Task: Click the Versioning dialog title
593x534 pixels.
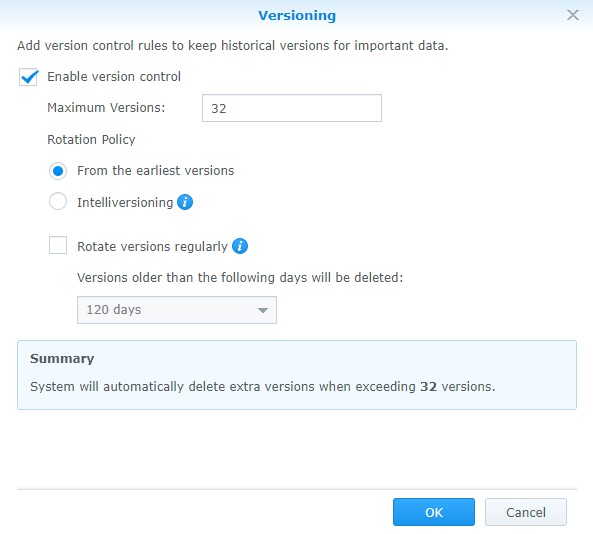Action: point(297,16)
